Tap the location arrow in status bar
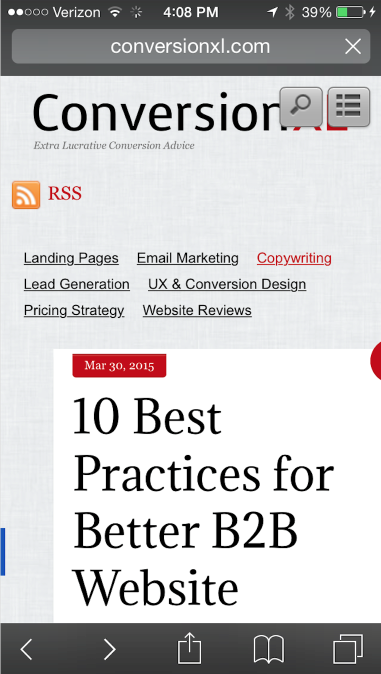This screenshot has width=381, height=674. [x=272, y=12]
